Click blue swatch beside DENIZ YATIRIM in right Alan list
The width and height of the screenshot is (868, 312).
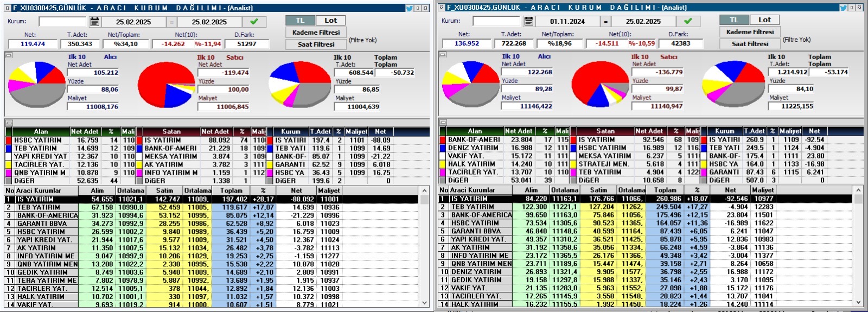[x=443, y=148]
